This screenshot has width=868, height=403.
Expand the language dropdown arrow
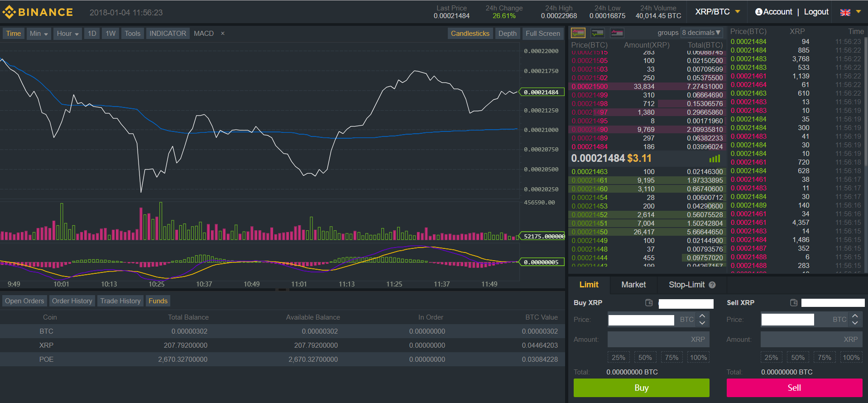click(858, 12)
